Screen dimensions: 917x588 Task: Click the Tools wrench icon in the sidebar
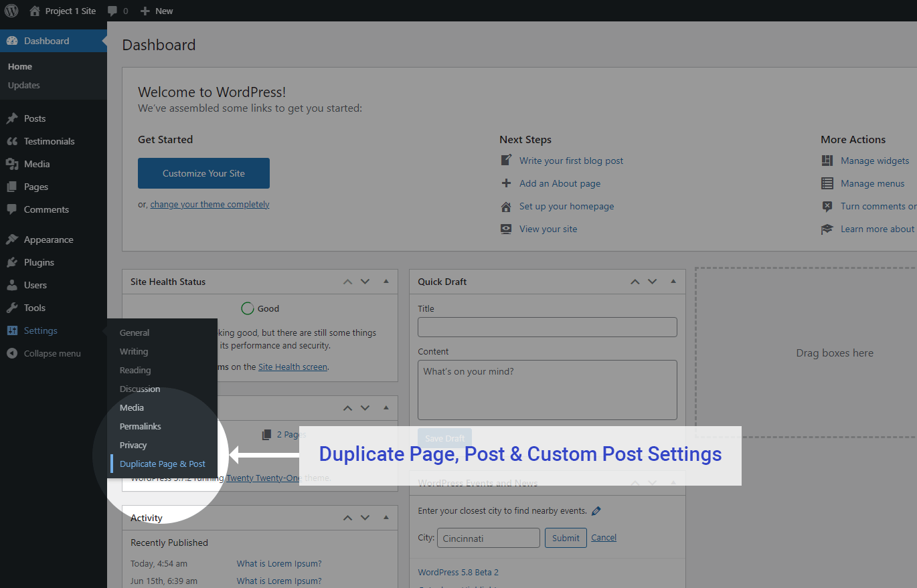pyautogui.click(x=12, y=308)
